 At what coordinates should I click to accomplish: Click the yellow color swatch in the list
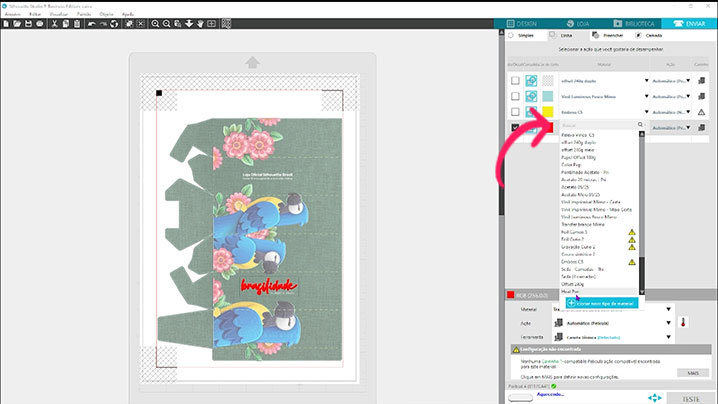point(548,112)
